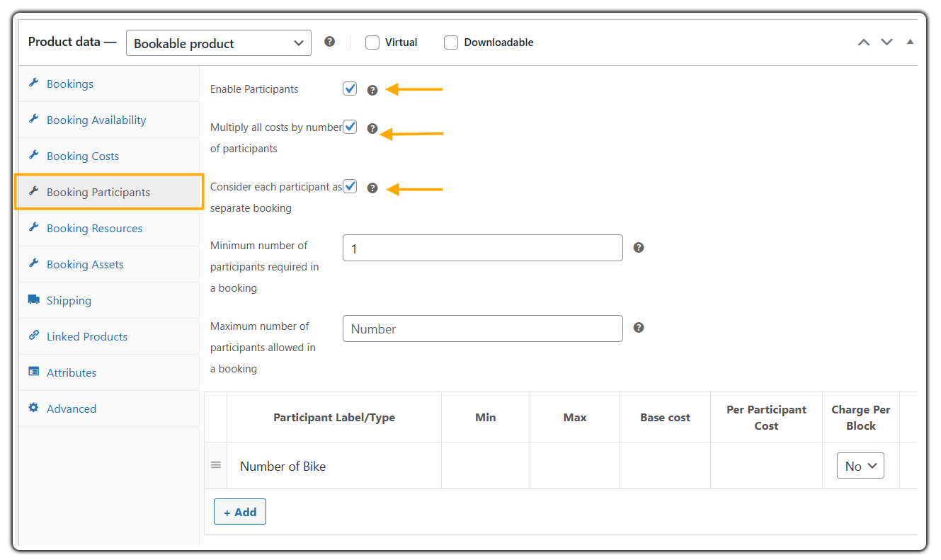The image size is (941, 560).
Task: Uncheck Enable Participants checkbox
Action: pyautogui.click(x=350, y=88)
